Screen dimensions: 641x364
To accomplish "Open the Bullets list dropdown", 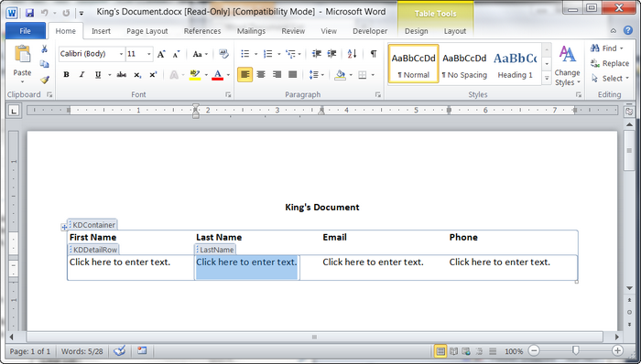I will 255,54.
